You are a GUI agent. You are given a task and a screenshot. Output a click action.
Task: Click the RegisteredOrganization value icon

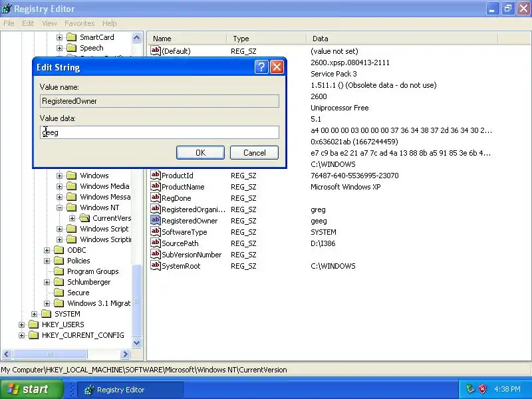click(x=156, y=209)
